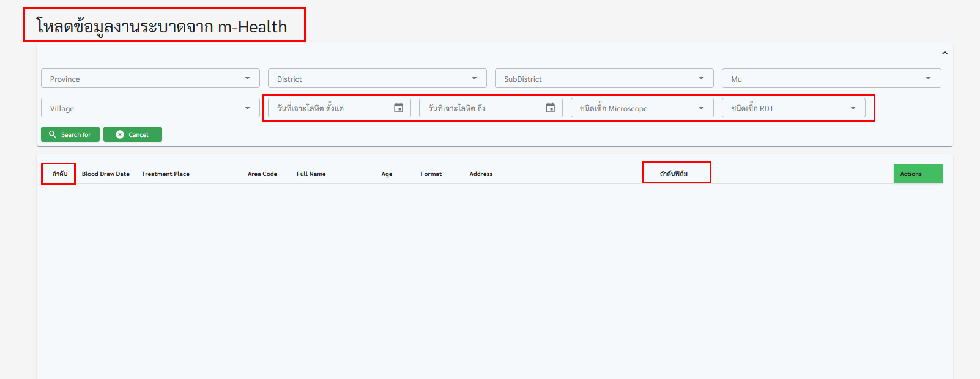Screen dimensions: 980x379
Task: Open the Mu dropdown
Action: click(831, 79)
